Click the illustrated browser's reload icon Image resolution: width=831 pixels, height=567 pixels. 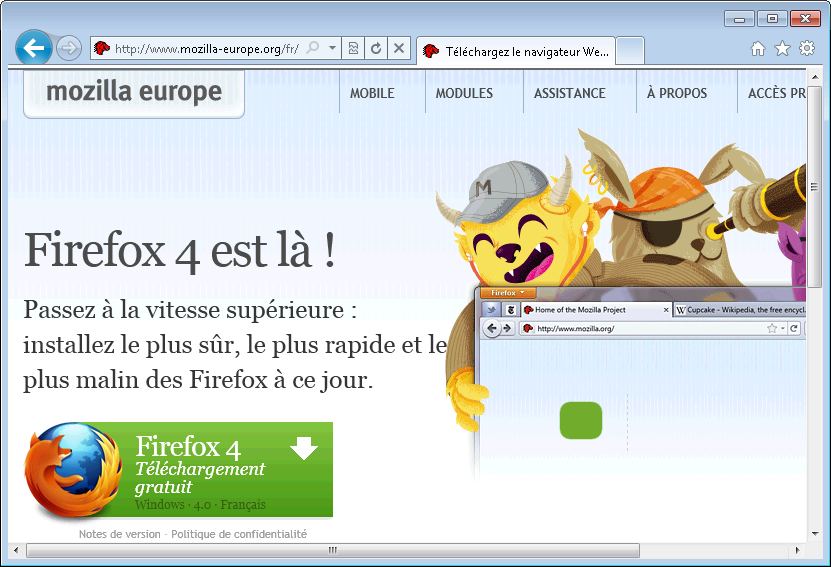pos(794,329)
